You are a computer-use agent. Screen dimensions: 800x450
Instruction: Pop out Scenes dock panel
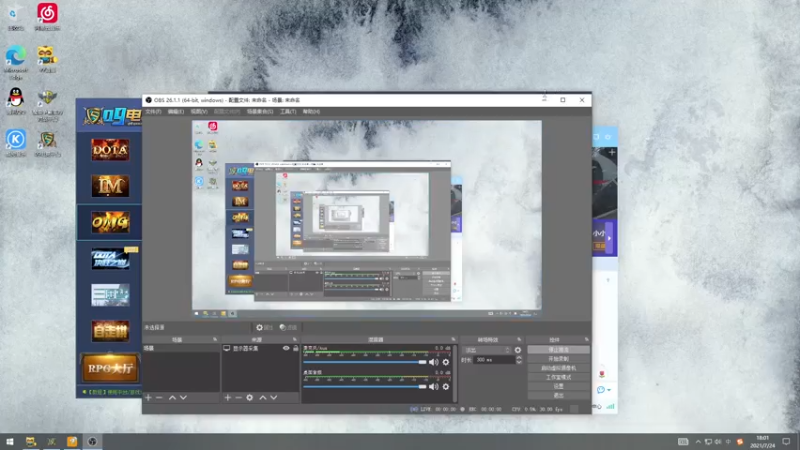tap(215, 339)
